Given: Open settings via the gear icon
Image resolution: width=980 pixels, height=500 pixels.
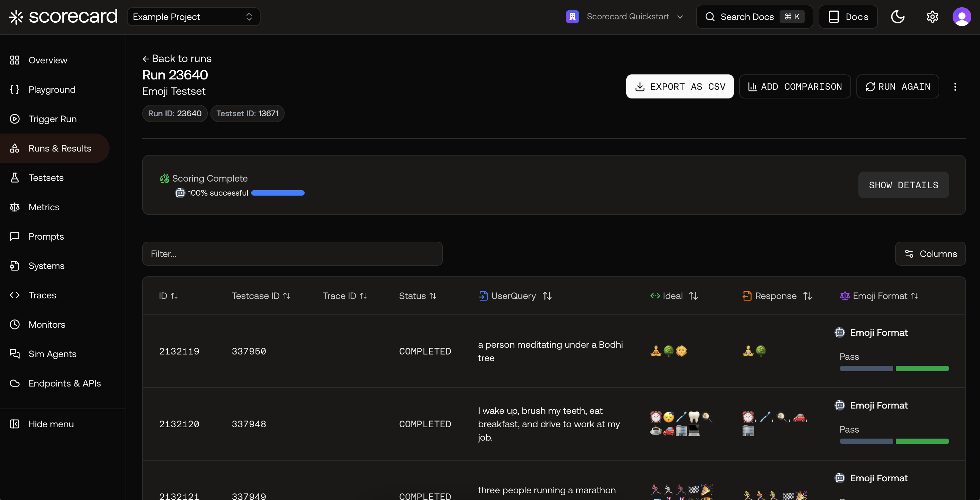Looking at the screenshot, I should click(933, 17).
